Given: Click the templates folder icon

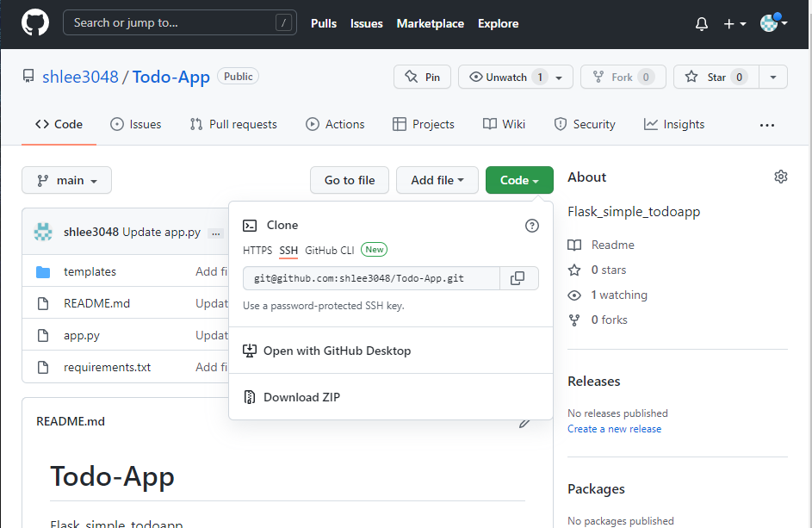Looking at the screenshot, I should pos(43,272).
